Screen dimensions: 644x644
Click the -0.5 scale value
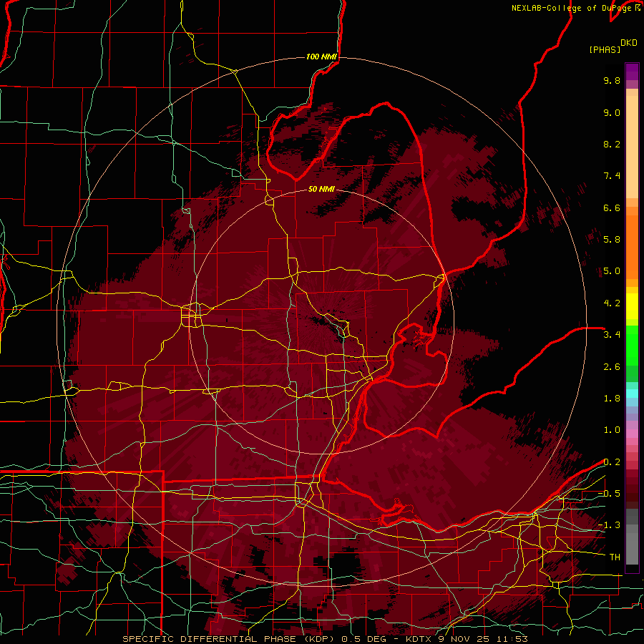coord(609,494)
